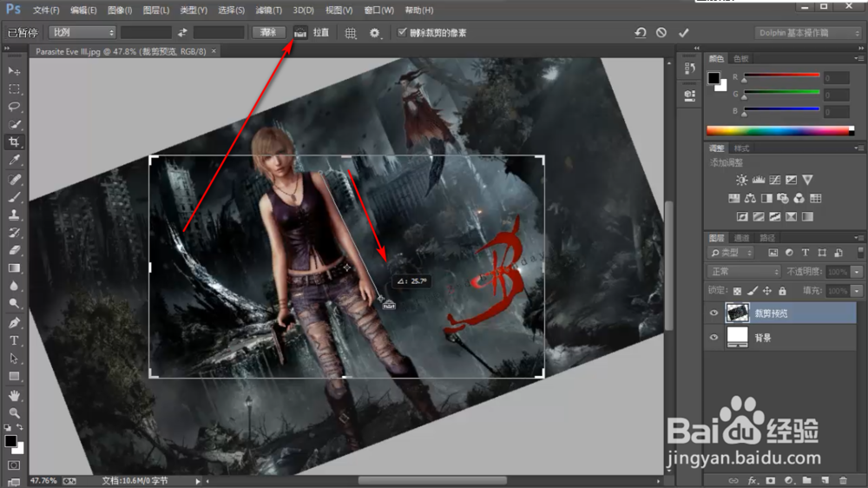This screenshot has height=488, width=868.
Task: Hide the 裁剪预览 layer
Action: pyautogui.click(x=713, y=313)
